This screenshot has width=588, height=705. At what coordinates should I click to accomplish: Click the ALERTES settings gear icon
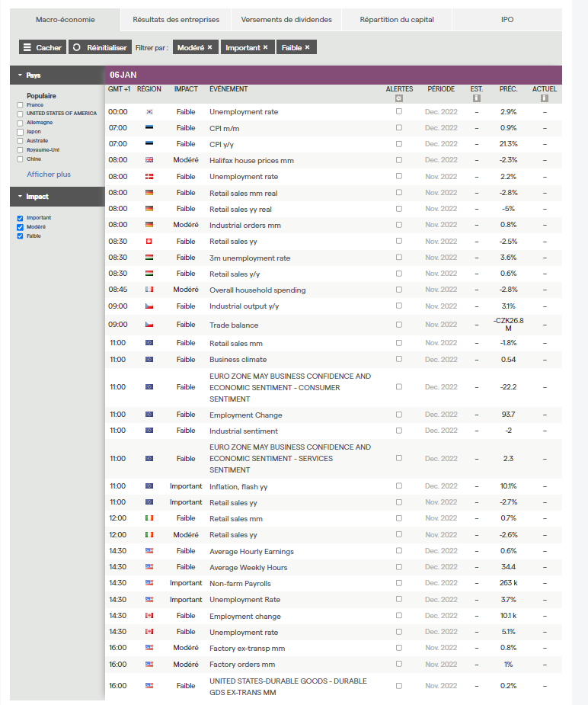[399, 98]
